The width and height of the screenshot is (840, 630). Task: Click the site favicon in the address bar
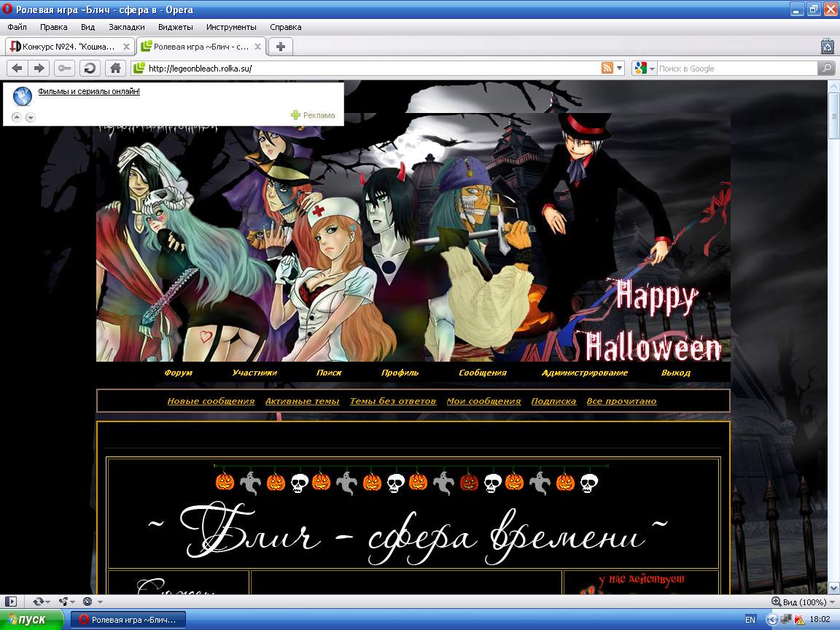point(139,68)
